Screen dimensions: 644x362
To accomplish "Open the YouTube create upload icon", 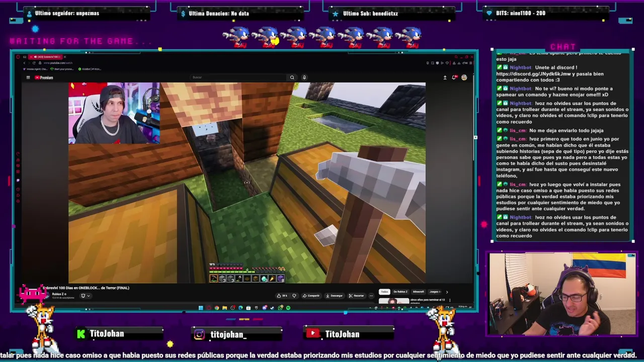I will point(445,77).
